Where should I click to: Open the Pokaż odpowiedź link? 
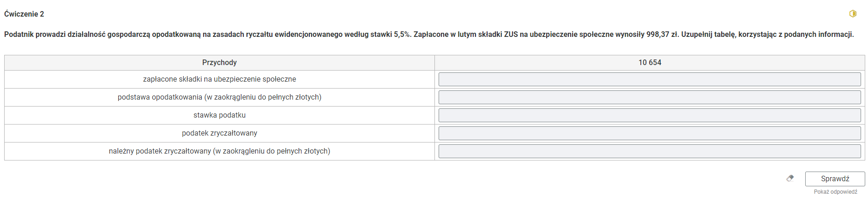click(x=835, y=192)
